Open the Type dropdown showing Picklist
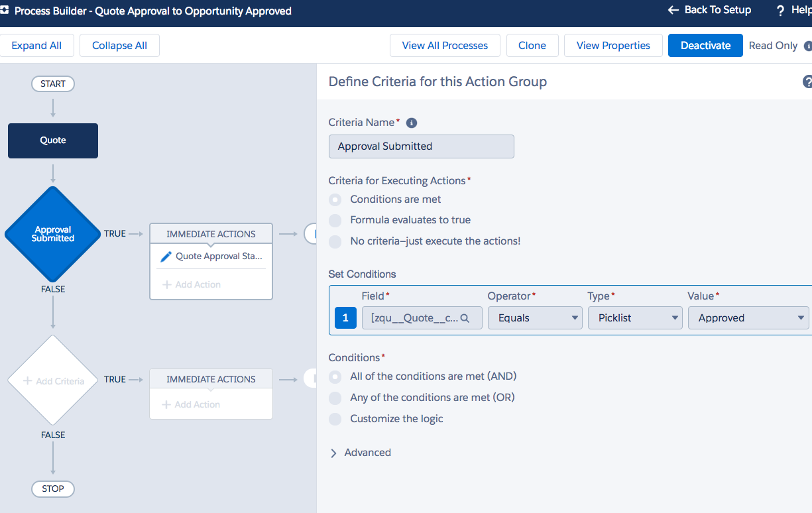Viewport: 812px width, 513px height. (x=635, y=318)
